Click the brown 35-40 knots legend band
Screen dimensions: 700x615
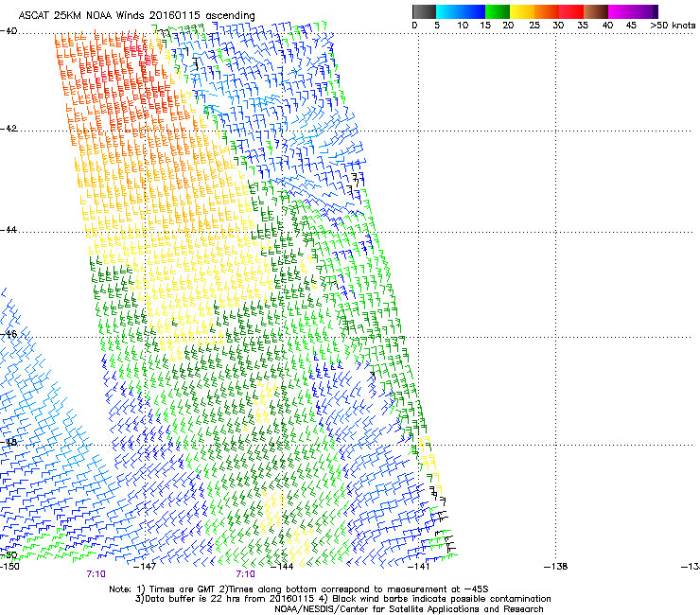pyautogui.click(x=596, y=11)
